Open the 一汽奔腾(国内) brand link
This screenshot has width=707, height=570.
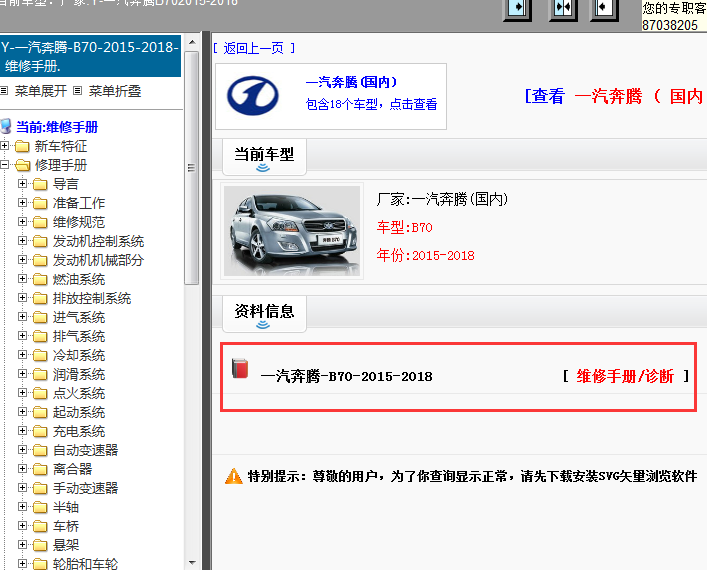(x=351, y=82)
